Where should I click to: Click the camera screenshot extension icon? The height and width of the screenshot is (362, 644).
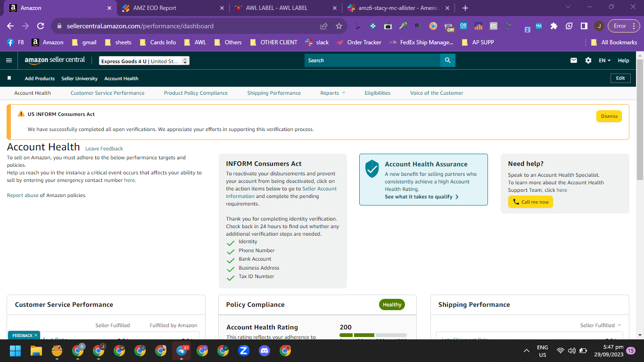[388, 26]
